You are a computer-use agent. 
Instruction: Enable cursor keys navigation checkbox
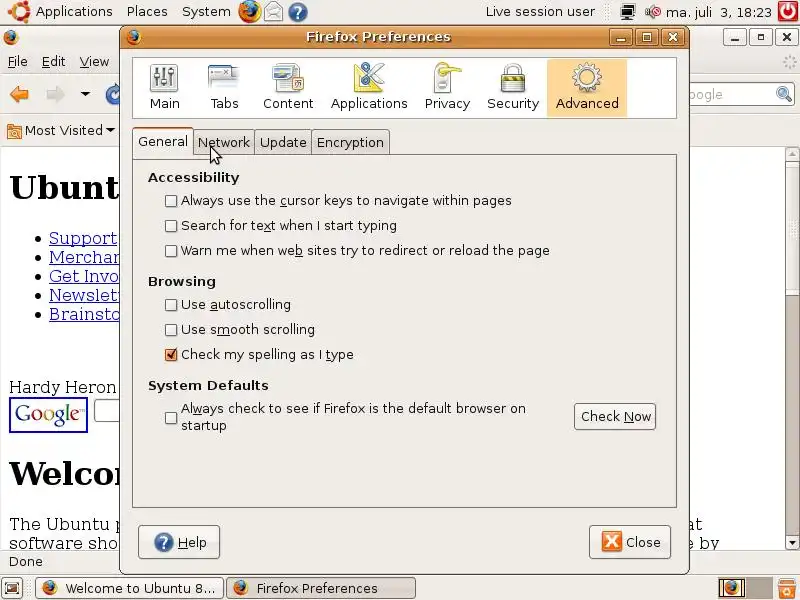click(171, 201)
